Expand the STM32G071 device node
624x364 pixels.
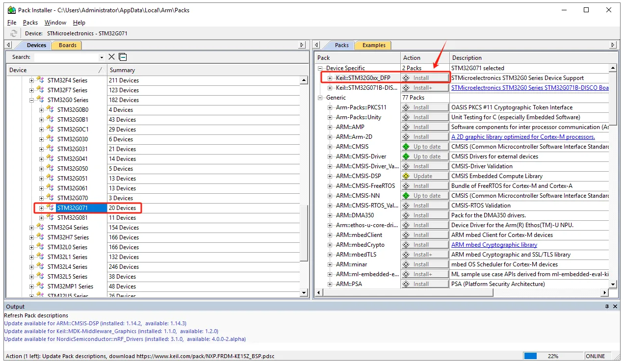tap(42, 208)
